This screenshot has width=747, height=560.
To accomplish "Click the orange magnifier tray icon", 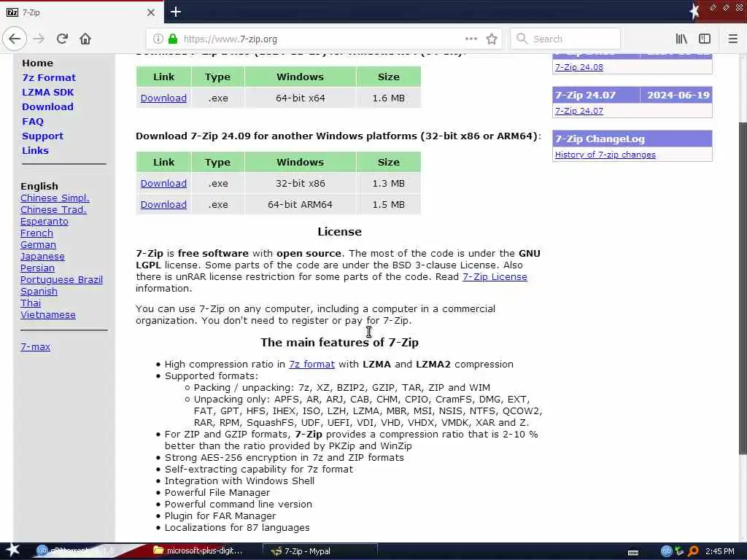I will [693, 551].
